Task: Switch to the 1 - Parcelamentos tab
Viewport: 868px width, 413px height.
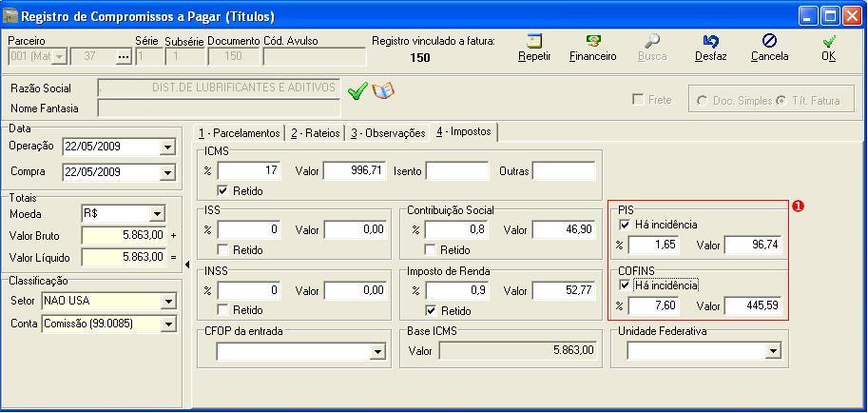Action: click(239, 133)
